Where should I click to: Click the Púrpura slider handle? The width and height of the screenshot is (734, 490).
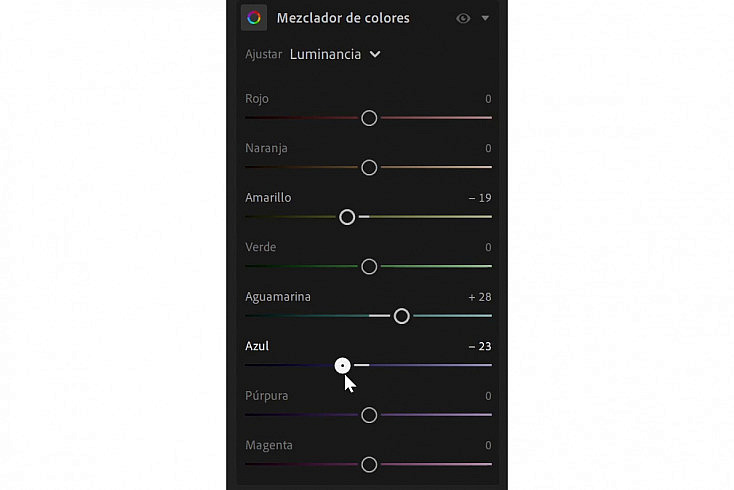[369, 415]
